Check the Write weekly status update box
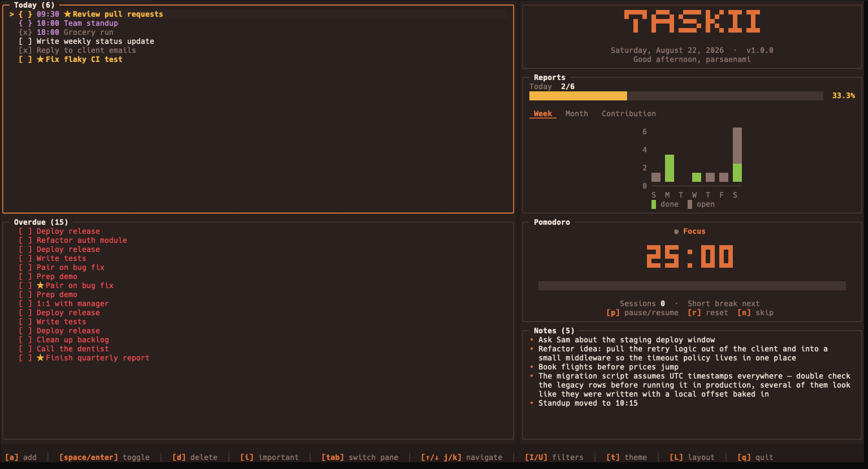 [25, 41]
